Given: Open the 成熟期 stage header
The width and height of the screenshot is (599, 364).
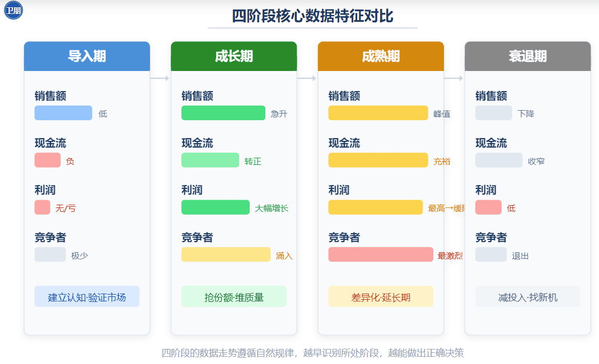Looking at the screenshot, I should [x=381, y=56].
